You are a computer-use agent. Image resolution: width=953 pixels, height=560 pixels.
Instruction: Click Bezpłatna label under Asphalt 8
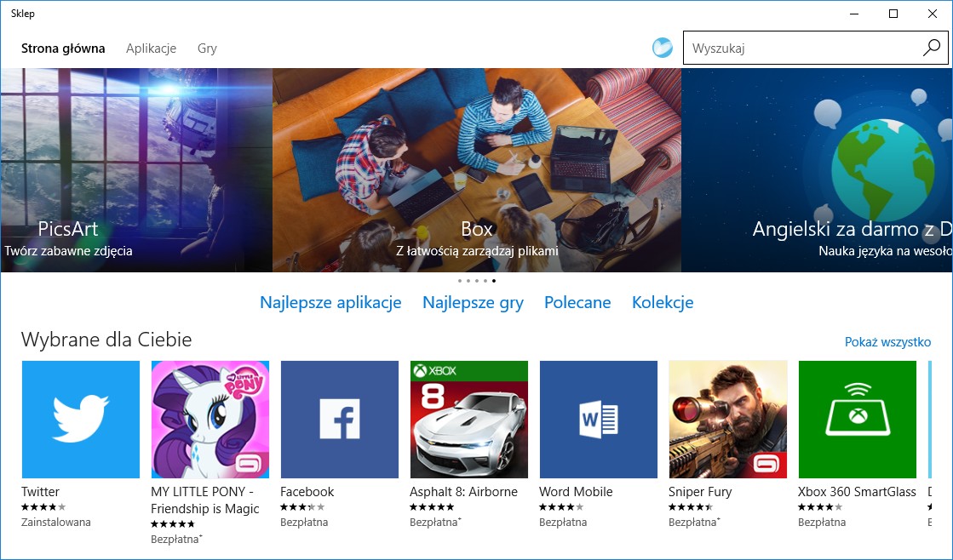(x=435, y=523)
